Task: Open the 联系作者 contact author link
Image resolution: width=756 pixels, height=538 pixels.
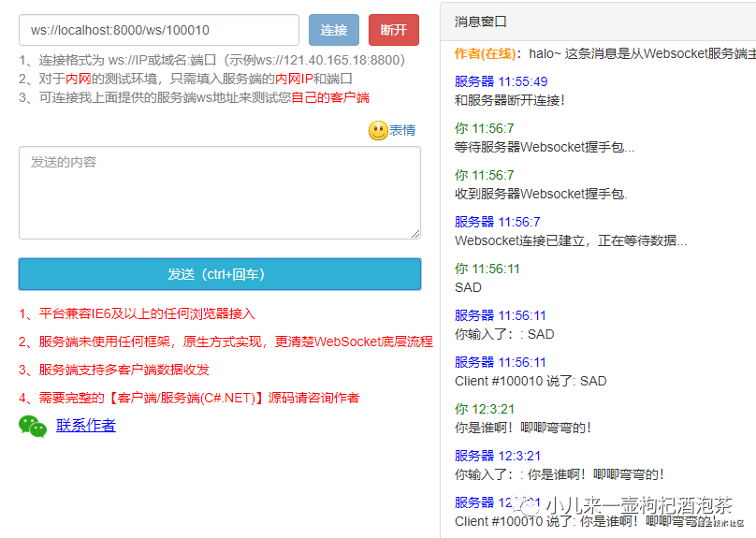Action: tap(86, 425)
